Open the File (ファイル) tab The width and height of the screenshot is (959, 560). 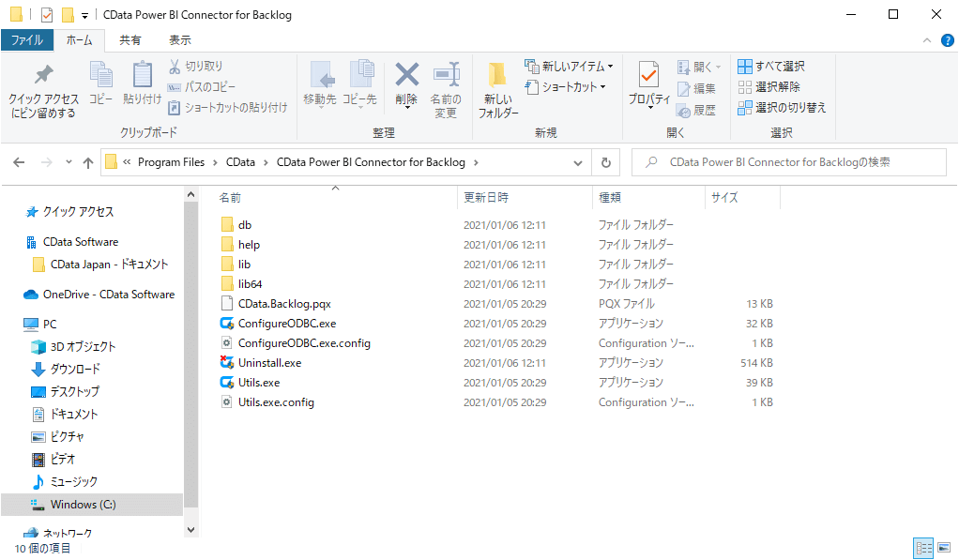click(x=27, y=40)
